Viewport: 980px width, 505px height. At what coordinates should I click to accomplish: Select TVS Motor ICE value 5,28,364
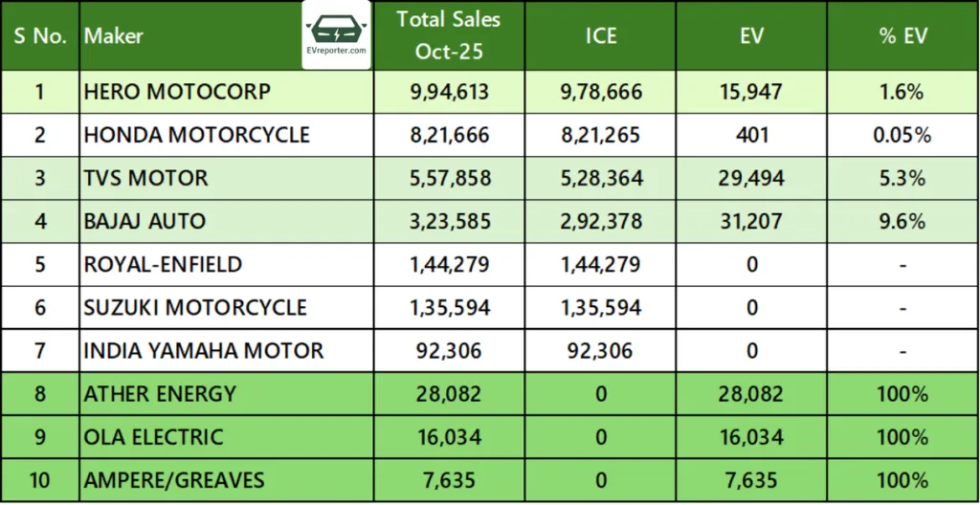coord(601,178)
